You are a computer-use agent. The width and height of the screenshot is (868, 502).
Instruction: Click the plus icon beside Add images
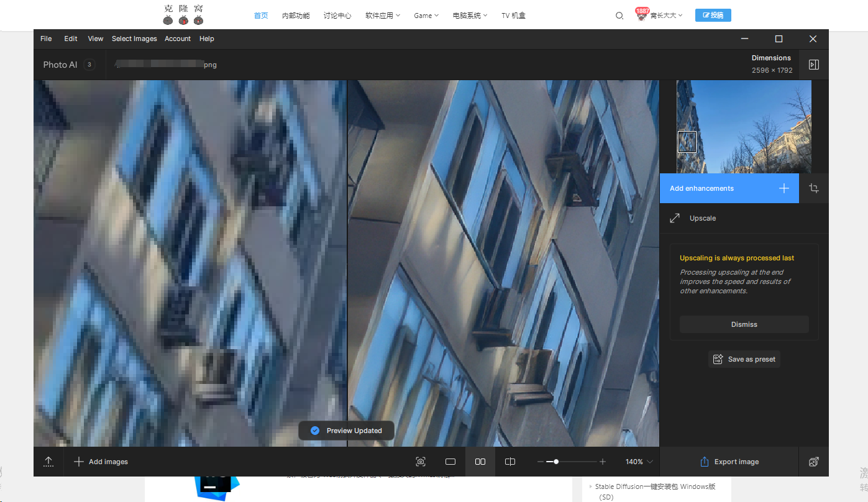click(79, 462)
